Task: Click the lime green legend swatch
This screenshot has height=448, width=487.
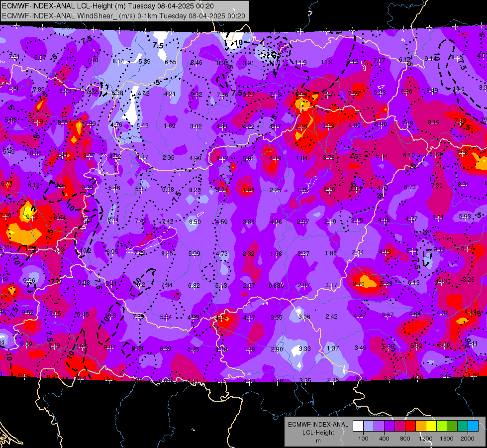Action: 442,426
